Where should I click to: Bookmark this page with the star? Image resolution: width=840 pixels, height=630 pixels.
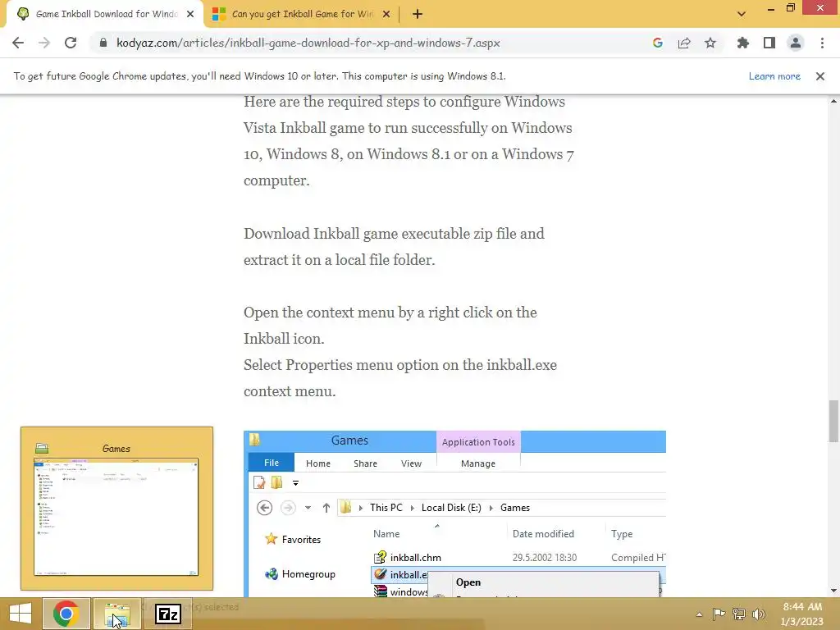[710, 43]
